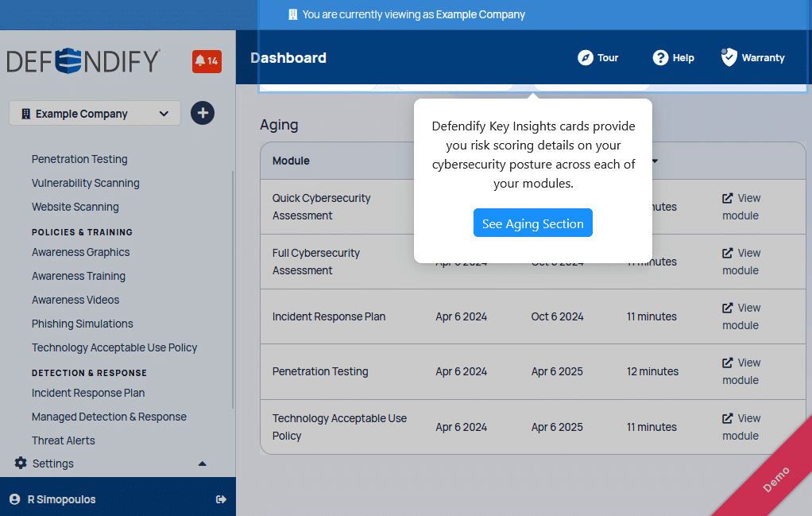View module for Penetration Testing row
The image size is (812, 516).
741,371
